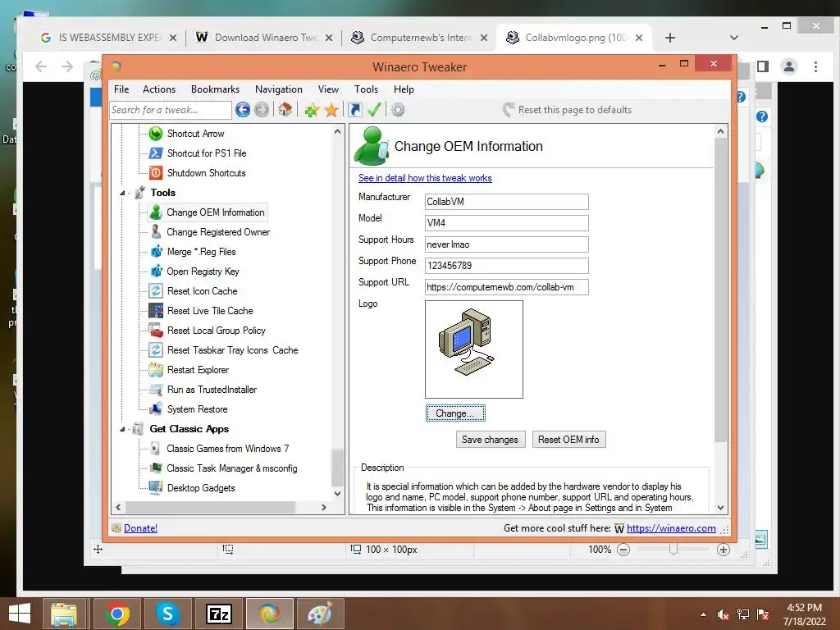Open System Restore tool
The height and width of the screenshot is (630, 840).
(x=197, y=409)
